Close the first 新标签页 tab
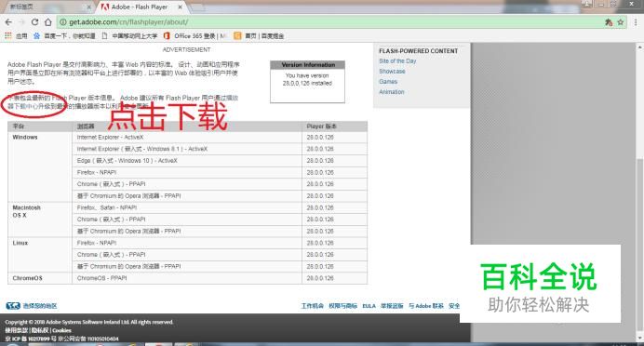 pyautogui.click(x=88, y=7)
